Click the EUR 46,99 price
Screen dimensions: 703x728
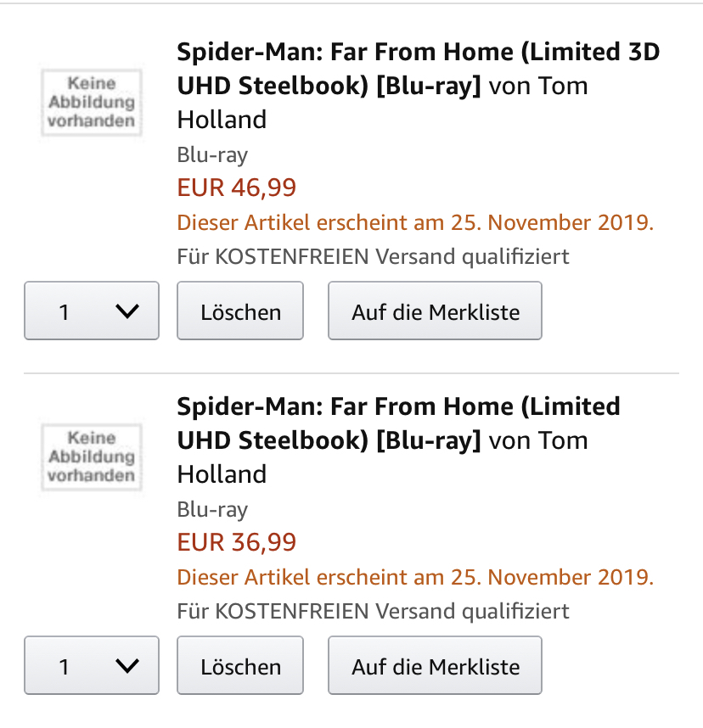point(236,188)
